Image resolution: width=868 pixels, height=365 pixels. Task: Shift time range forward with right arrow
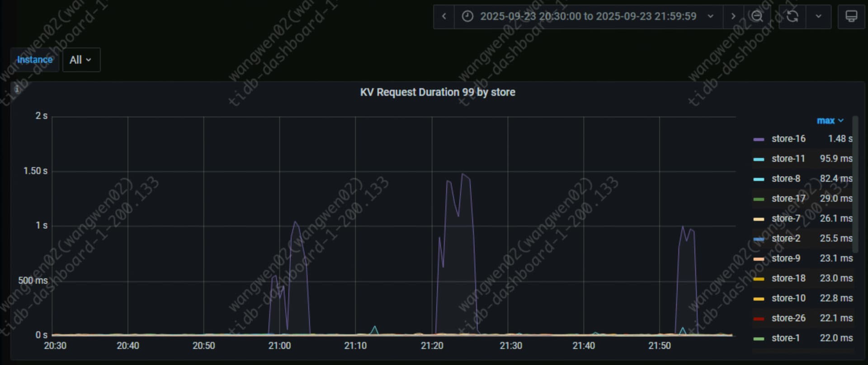click(x=733, y=17)
